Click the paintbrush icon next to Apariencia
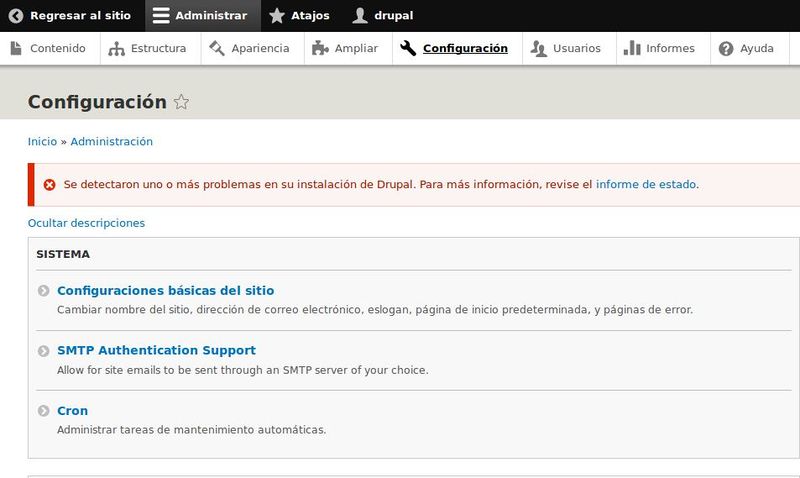The width and height of the screenshot is (800, 478). [x=217, y=48]
